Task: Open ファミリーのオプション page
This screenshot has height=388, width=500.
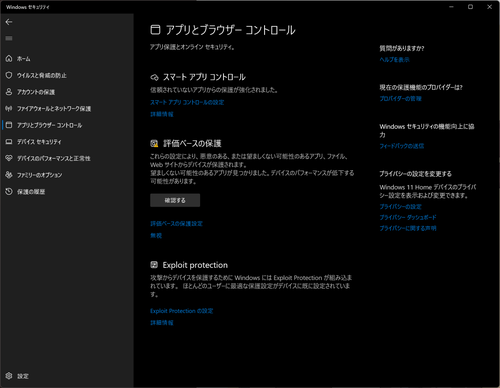Action: click(x=39, y=175)
